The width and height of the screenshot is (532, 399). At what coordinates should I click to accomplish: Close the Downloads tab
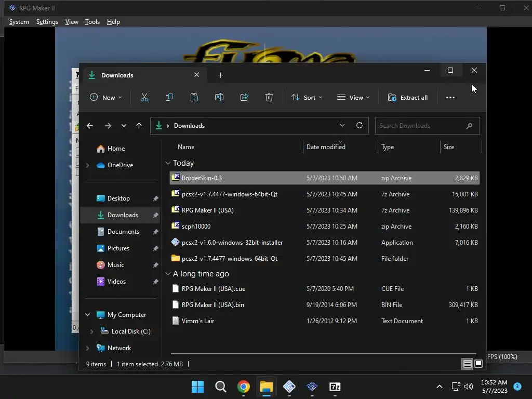[197, 75]
